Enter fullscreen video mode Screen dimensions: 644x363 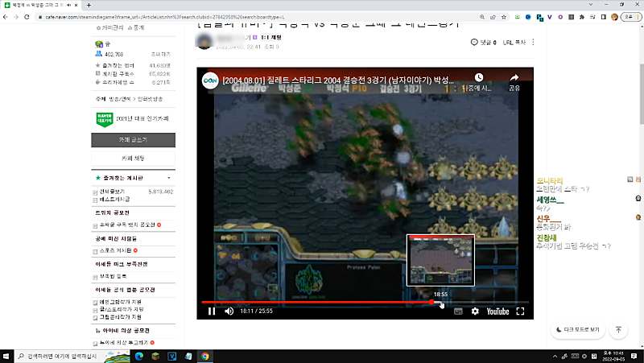[x=520, y=311]
